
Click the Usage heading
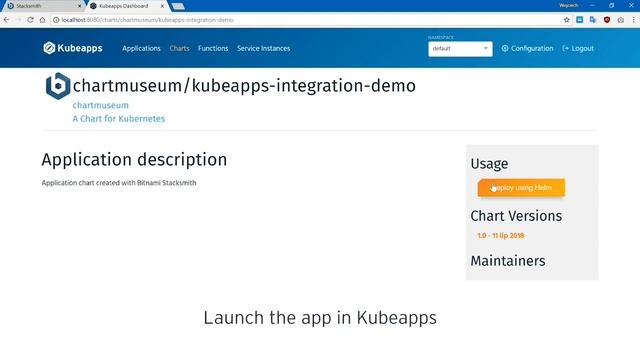(489, 164)
